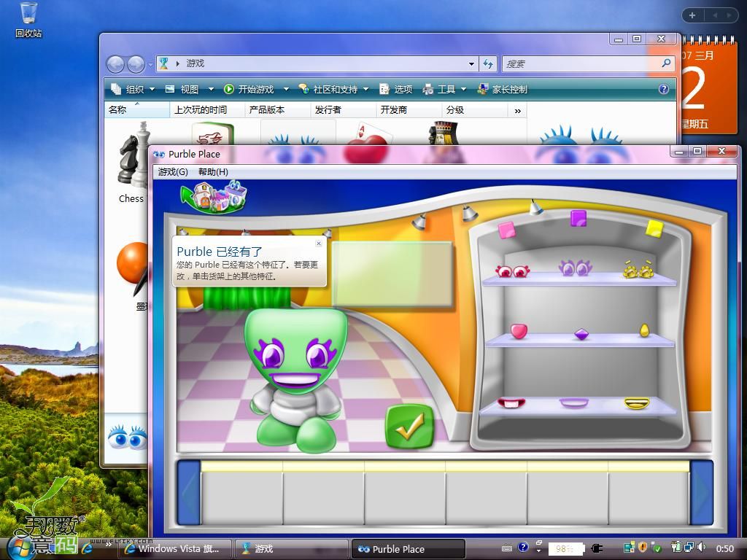Pick the pink eyes on the shelf
Screen dimensions: 747x560
pyautogui.click(x=513, y=271)
